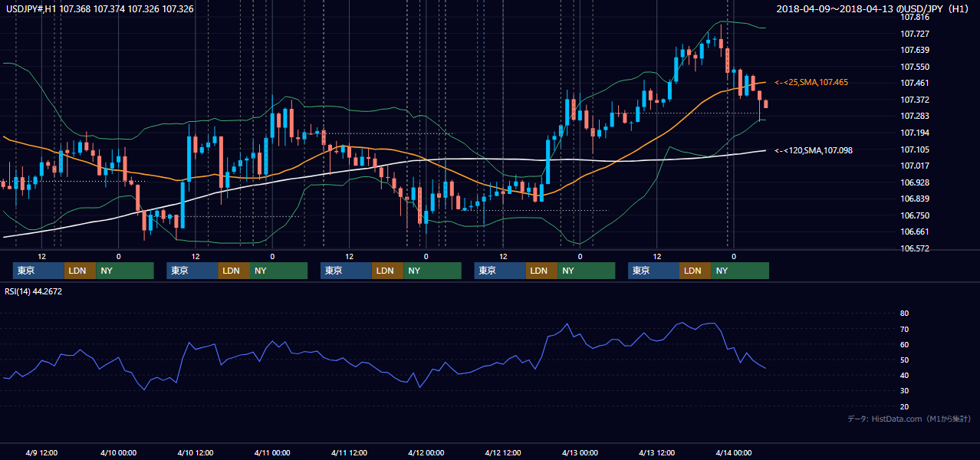Click price axis value 107.283
This screenshot has width=980, height=460.
(915, 117)
